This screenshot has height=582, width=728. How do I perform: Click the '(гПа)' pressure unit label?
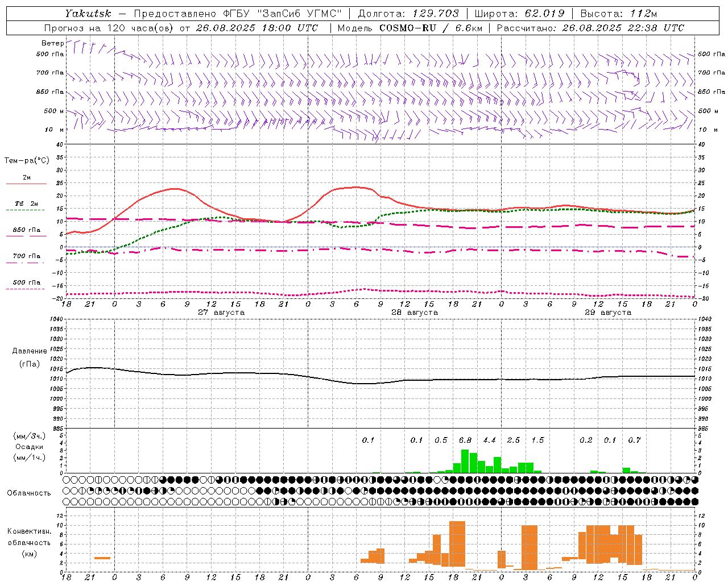(30, 364)
